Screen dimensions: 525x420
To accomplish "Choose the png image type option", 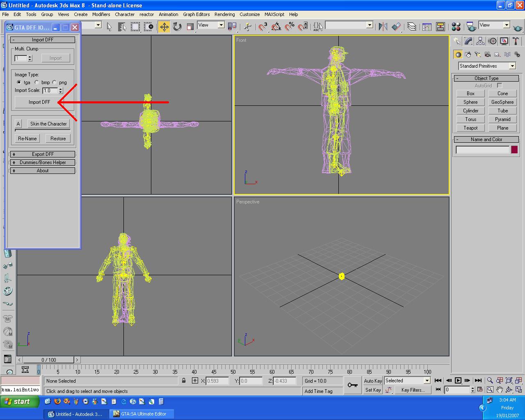I will 55,82.
